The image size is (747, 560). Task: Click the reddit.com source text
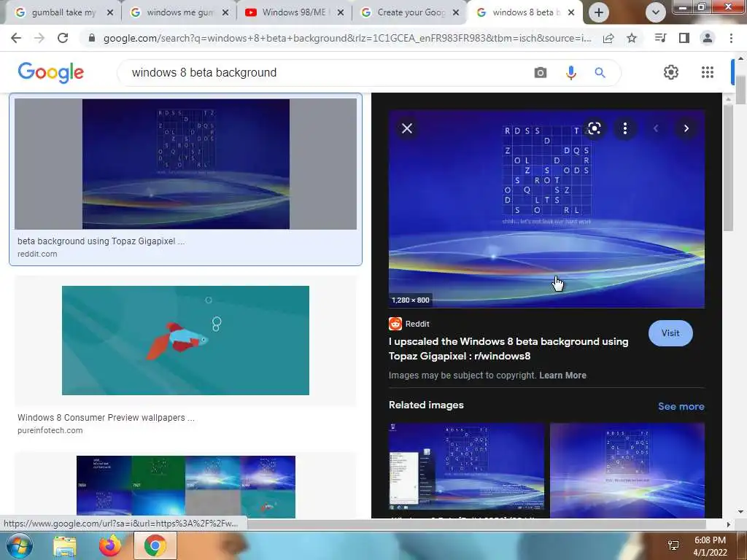37,254
